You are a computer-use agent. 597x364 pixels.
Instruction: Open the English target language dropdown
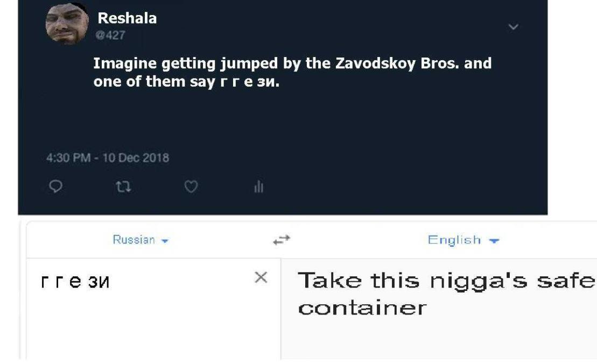(x=463, y=240)
